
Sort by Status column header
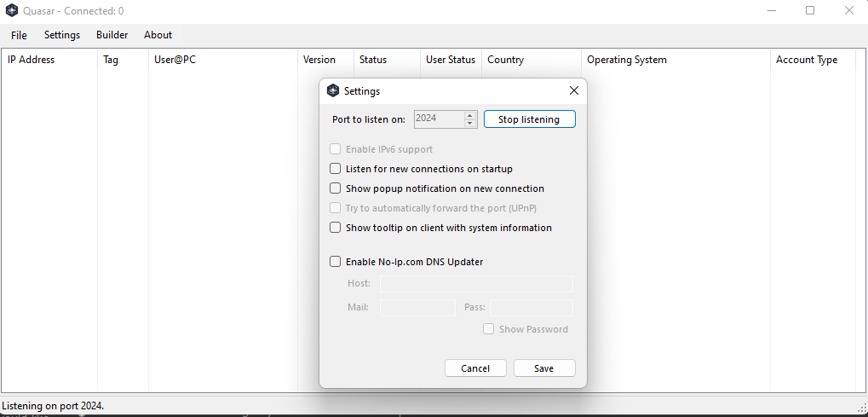[x=387, y=60]
